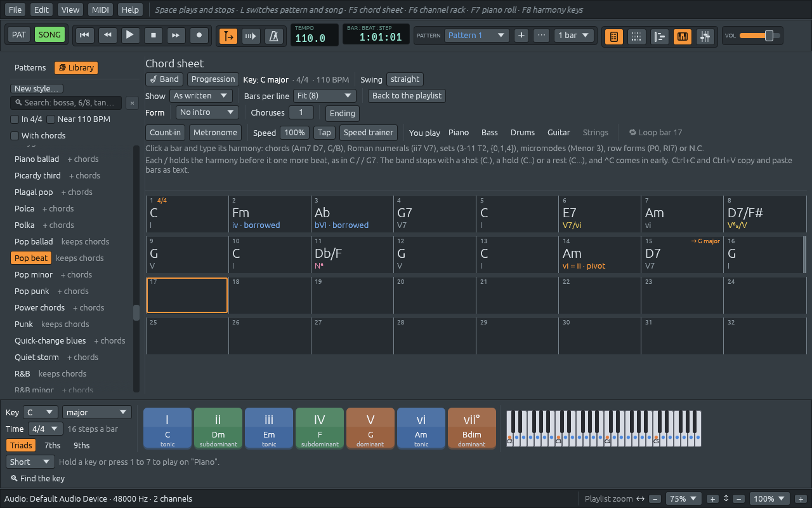
Task: Open the View menu
Action: [70, 10]
